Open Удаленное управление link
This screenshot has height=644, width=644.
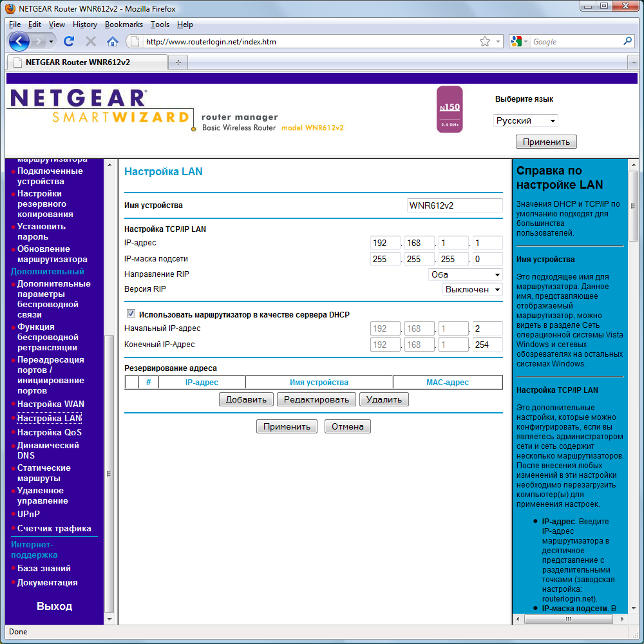tap(43, 495)
